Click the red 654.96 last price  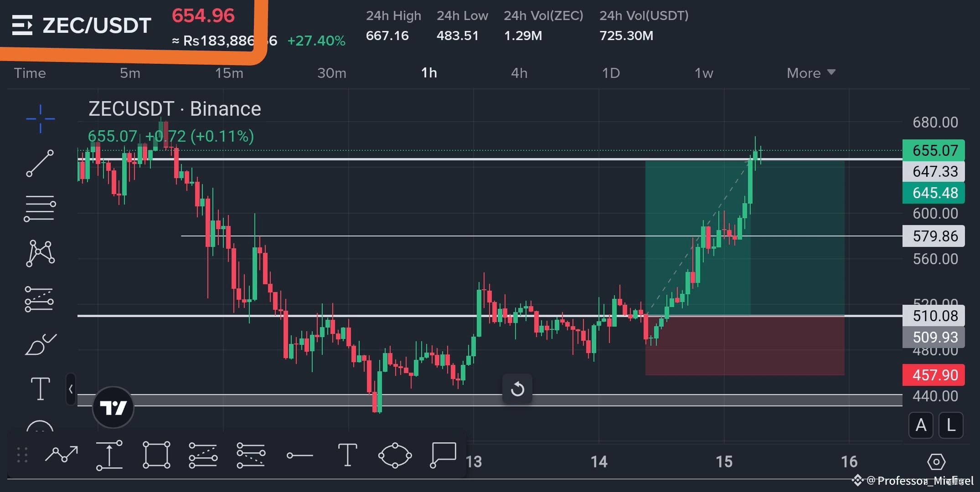point(203,16)
